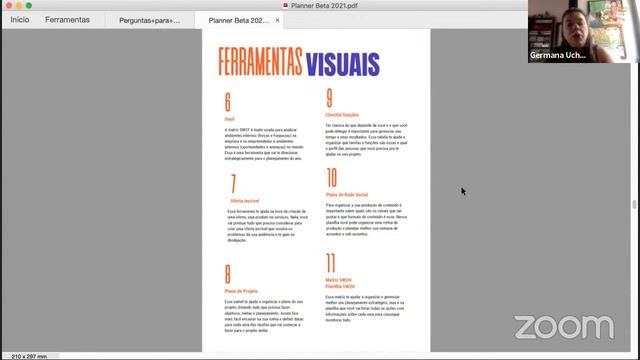Click the Oferta Incrível section title
The width and height of the screenshot is (640, 360).
tap(244, 201)
